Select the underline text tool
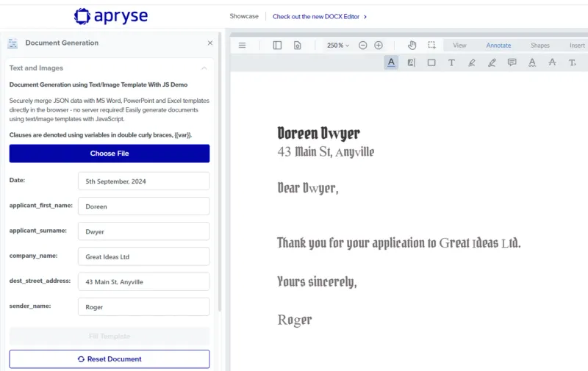Screen dimensions: 588x371 point(391,62)
